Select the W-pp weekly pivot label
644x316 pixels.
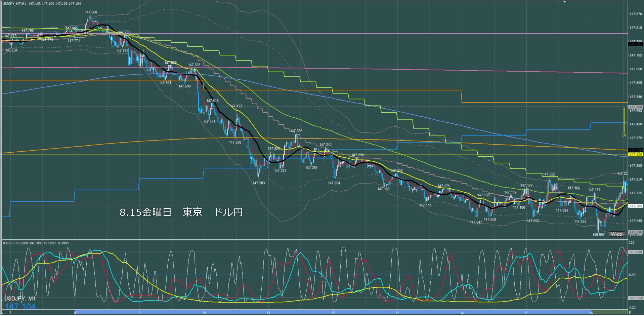pyautogui.click(x=617, y=234)
